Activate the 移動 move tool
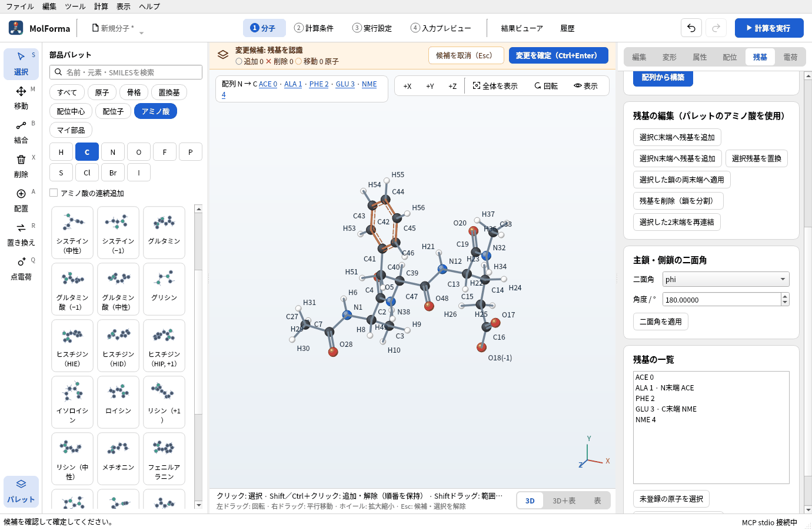812x530 pixels. 21,98
